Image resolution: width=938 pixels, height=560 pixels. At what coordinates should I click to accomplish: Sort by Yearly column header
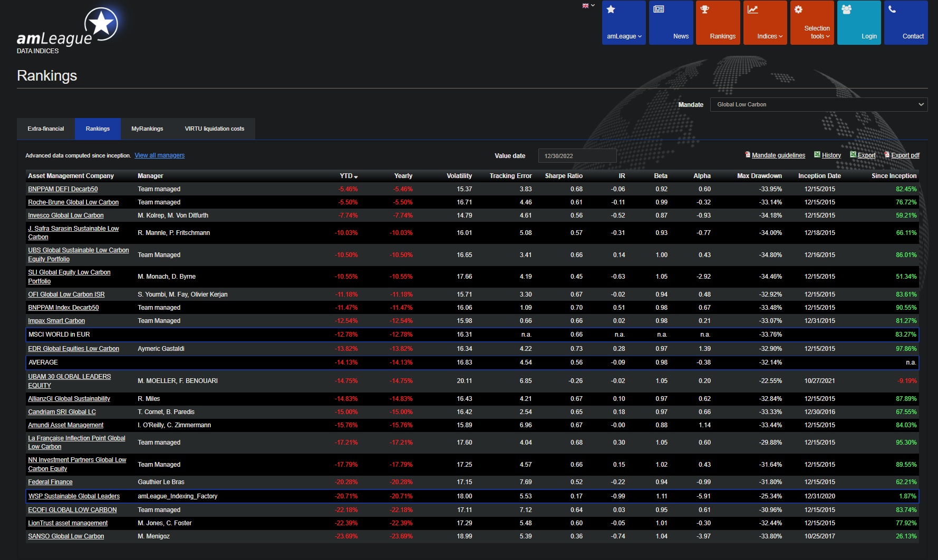(x=403, y=176)
